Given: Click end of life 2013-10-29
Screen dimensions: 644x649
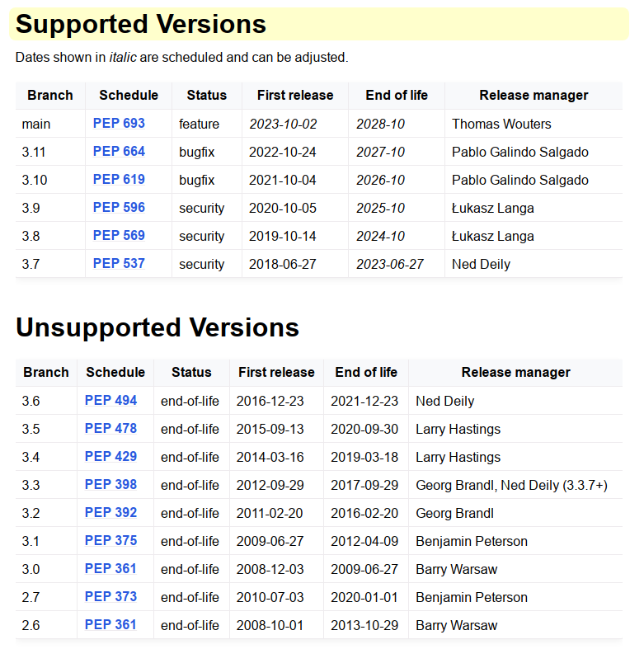Looking at the screenshot, I should [364, 625].
